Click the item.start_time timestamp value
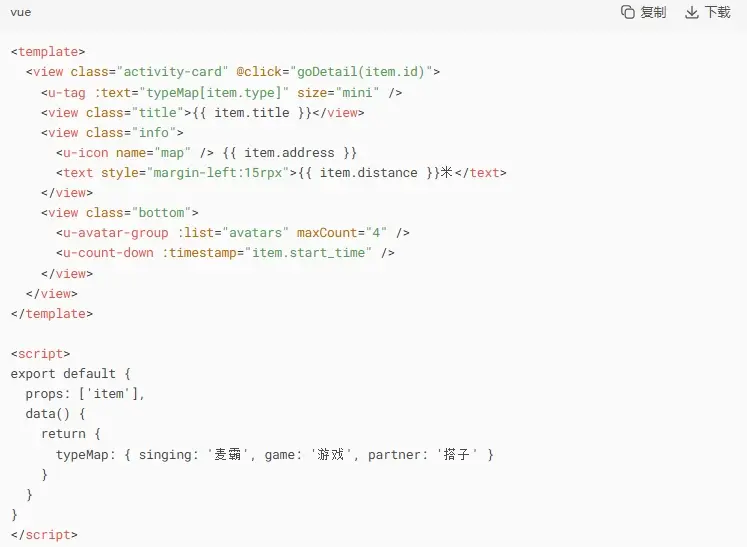 pyautogui.click(x=308, y=253)
